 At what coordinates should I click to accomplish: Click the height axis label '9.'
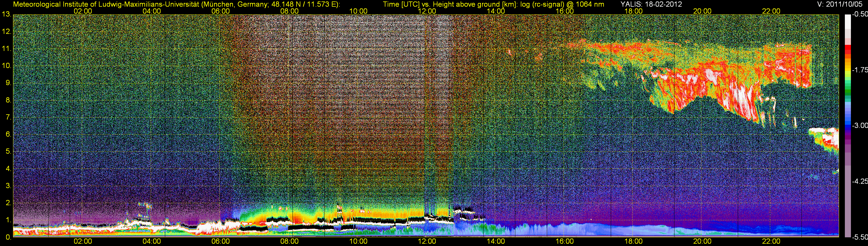[8, 83]
